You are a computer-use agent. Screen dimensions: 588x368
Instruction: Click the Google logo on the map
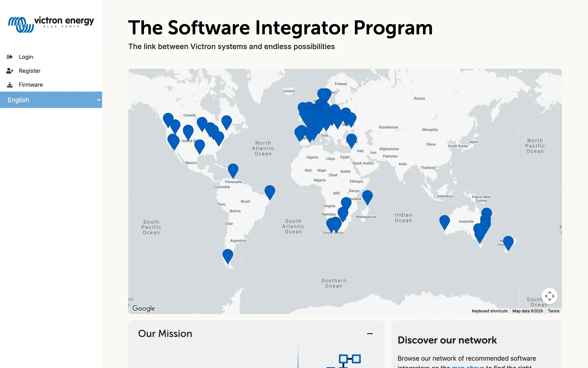144,308
